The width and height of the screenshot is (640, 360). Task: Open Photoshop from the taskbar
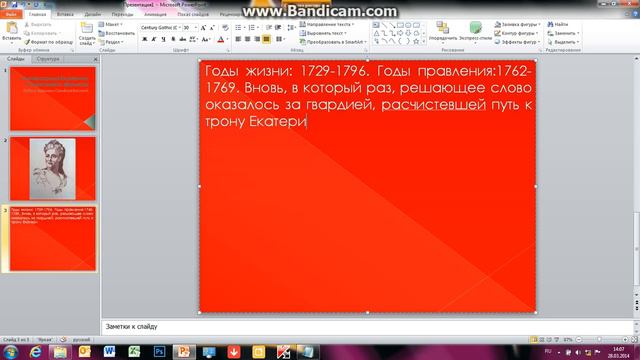point(159,351)
